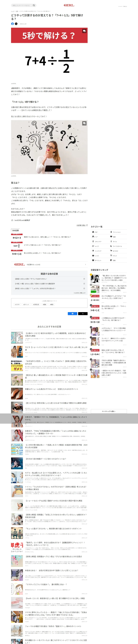Viewport: 138px width, 644px height.
Task: Click external-link icon beside 元記事で読む
Action: click(87, 225)
